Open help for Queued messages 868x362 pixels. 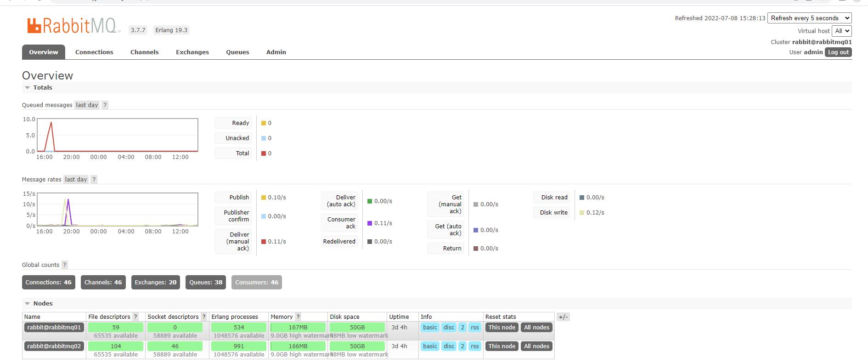point(105,105)
